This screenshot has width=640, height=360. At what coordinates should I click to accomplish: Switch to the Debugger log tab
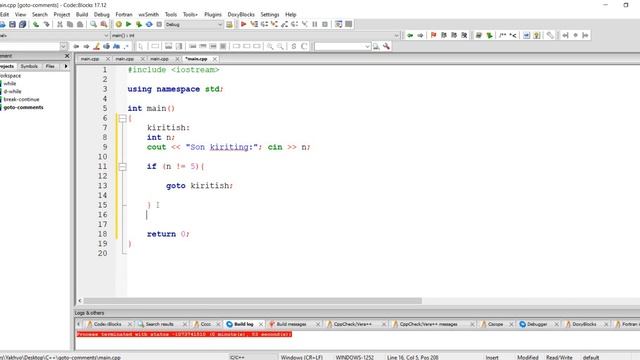click(537, 324)
